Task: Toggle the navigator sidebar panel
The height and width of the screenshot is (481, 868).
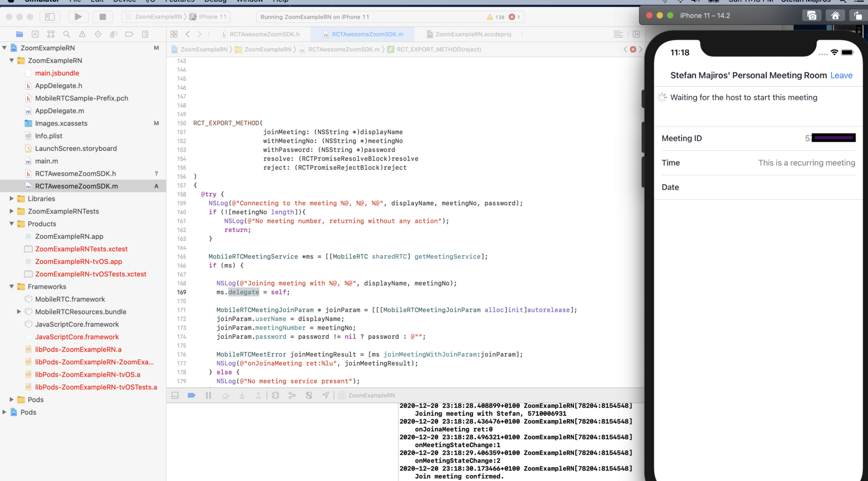Action: [49, 17]
